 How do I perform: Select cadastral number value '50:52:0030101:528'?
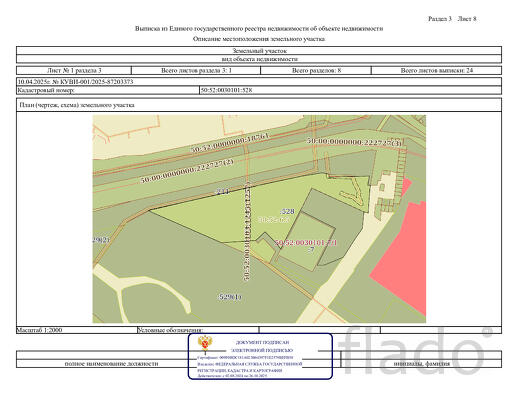tap(226, 90)
